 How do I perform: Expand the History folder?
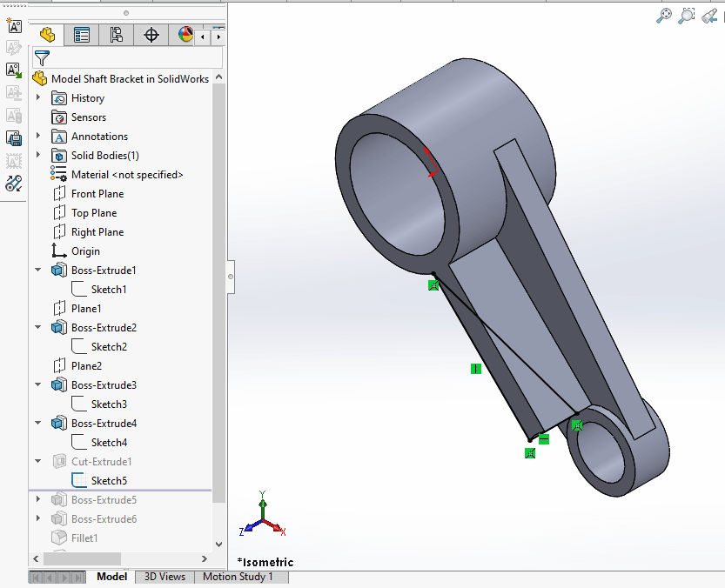pos(37,97)
